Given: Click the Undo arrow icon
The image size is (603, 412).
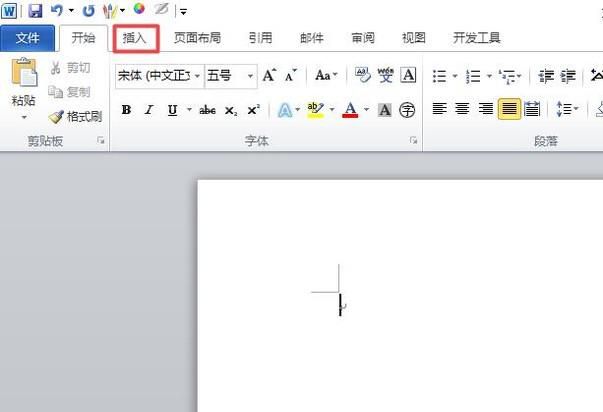Looking at the screenshot, I should pyautogui.click(x=57, y=10).
